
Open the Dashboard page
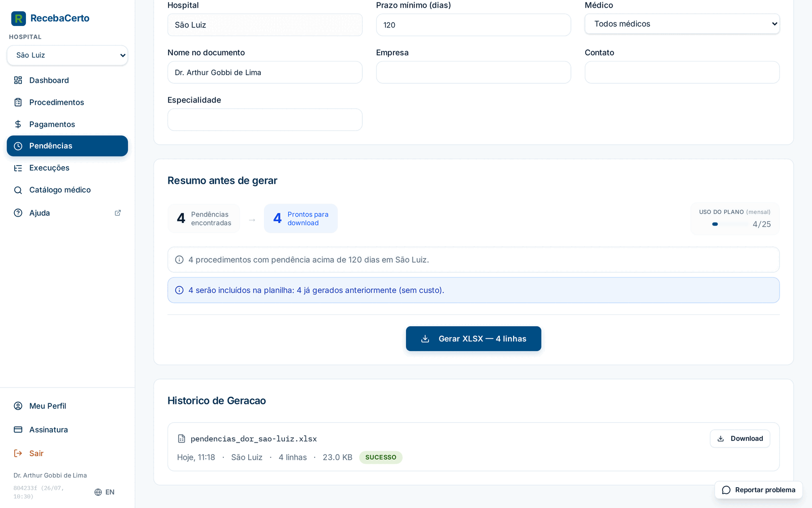click(67, 80)
